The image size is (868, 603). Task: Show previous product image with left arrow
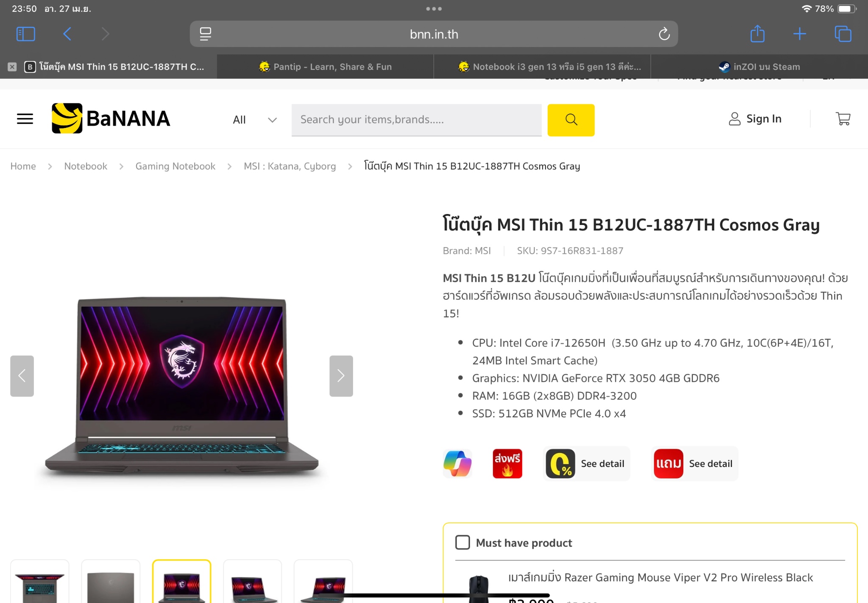coord(22,376)
